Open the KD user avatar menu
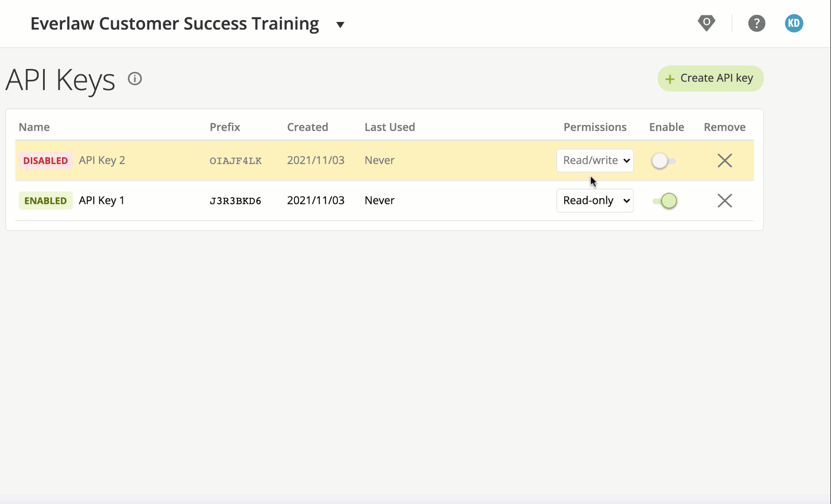The image size is (831, 504). point(794,23)
